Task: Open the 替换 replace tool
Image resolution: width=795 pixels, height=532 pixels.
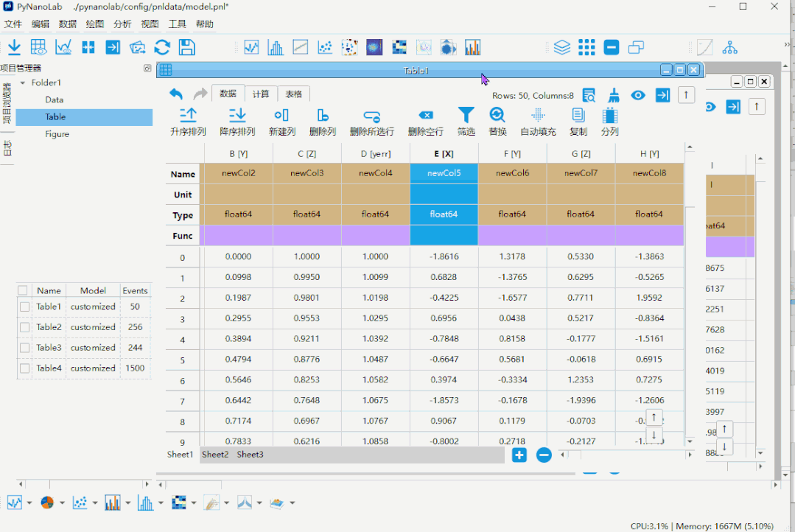Action: click(x=497, y=122)
